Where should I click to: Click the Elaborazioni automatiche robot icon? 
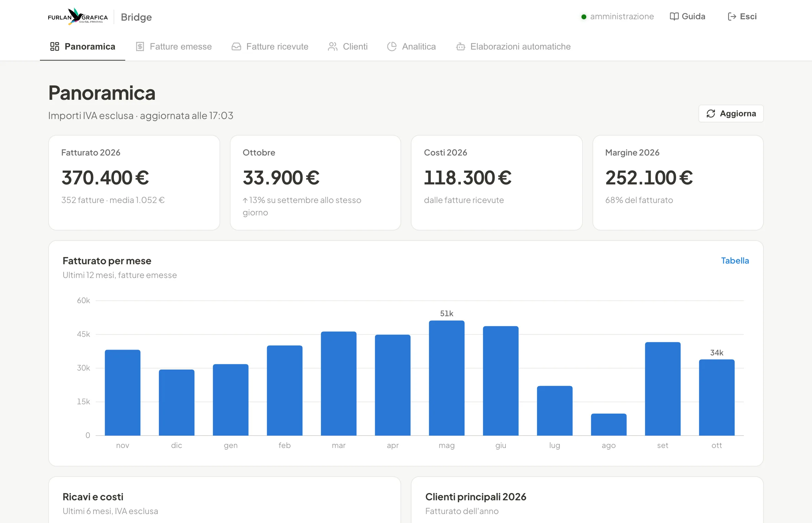click(461, 46)
